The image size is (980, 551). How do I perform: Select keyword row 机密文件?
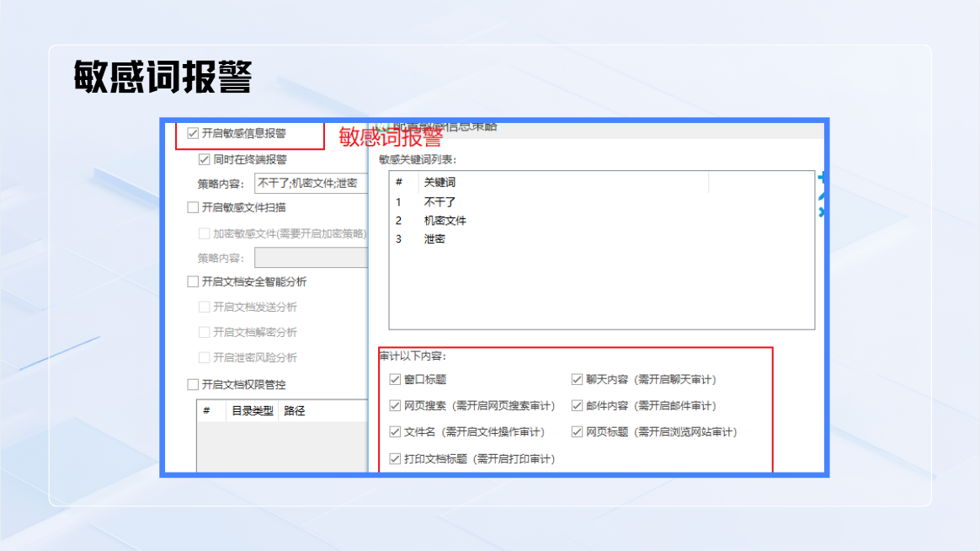click(601, 221)
